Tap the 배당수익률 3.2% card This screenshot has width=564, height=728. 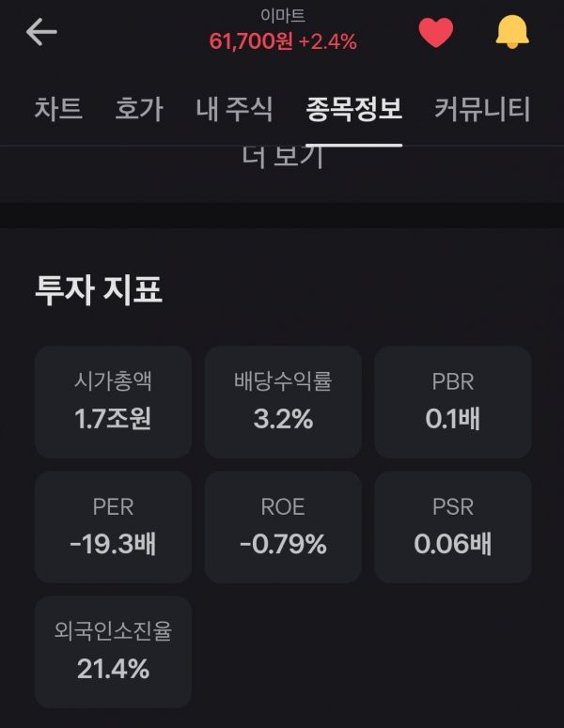tap(283, 402)
